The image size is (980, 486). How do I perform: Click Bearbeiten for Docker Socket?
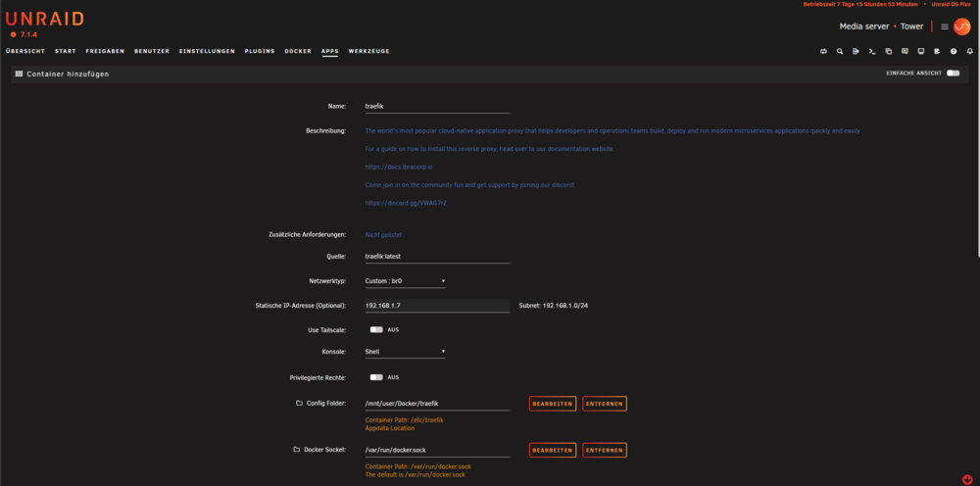(553, 450)
